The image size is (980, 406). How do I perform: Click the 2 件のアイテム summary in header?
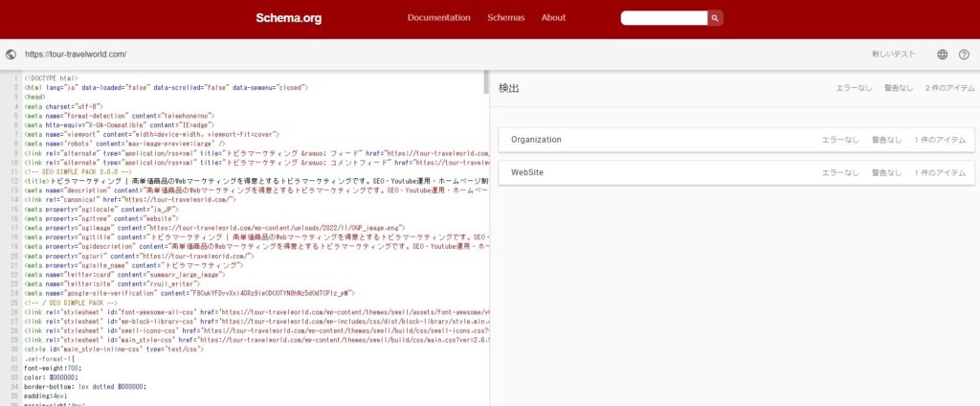(948, 88)
